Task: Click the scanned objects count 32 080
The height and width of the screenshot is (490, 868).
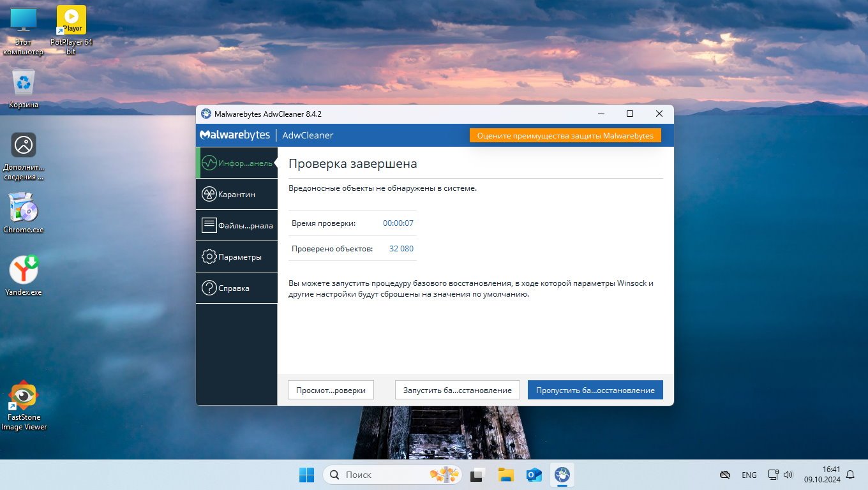Action: [x=401, y=248]
